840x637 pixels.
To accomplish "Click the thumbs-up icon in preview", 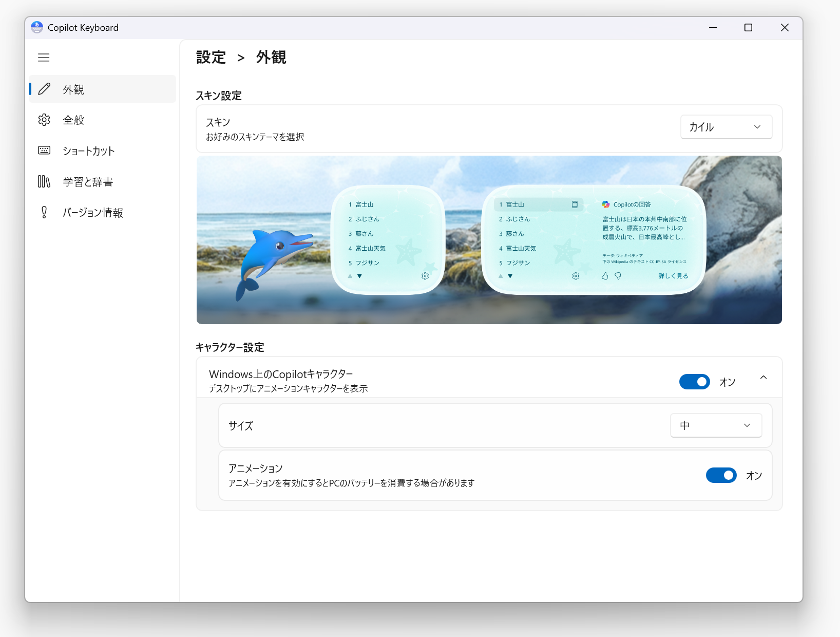I will [605, 276].
